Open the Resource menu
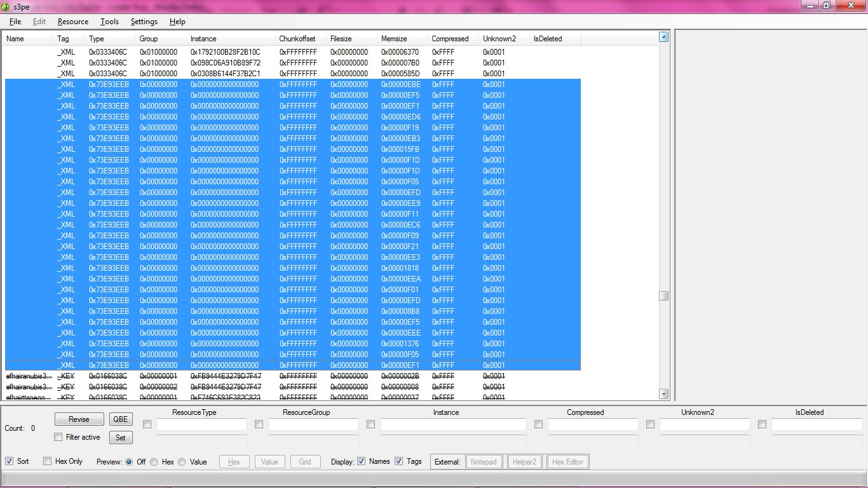Screen dimensions: 868x488 [x=72, y=21]
